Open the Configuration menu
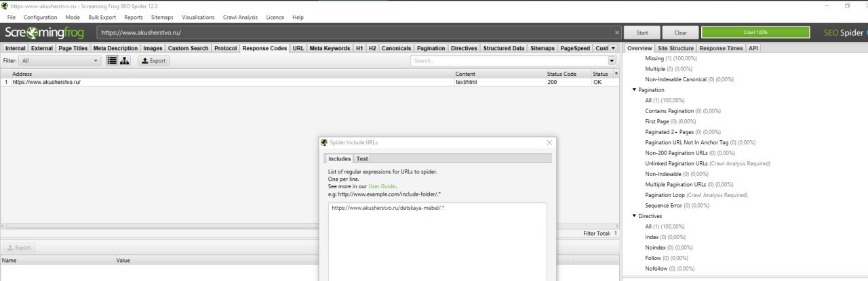The height and width of the screenshot is (281, 868). 41,17
